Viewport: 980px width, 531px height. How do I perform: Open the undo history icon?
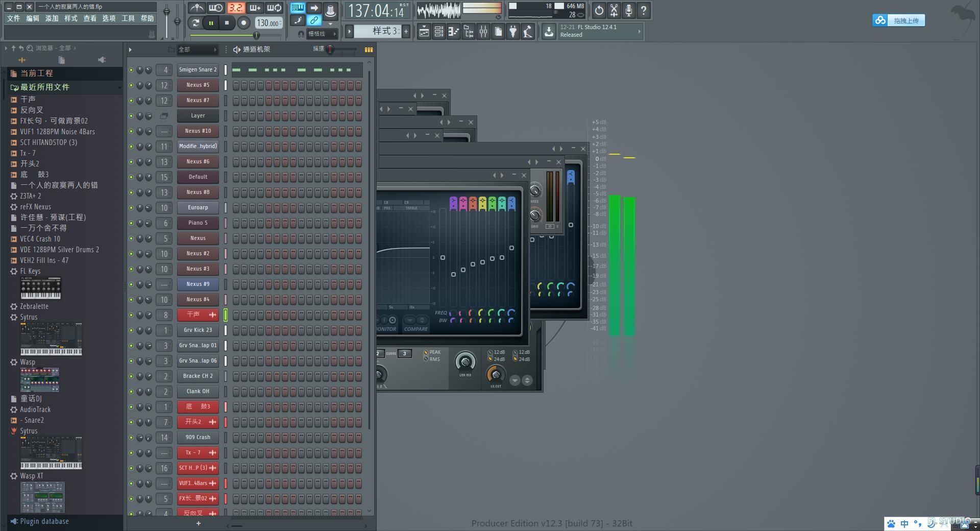tap(599, 10)
